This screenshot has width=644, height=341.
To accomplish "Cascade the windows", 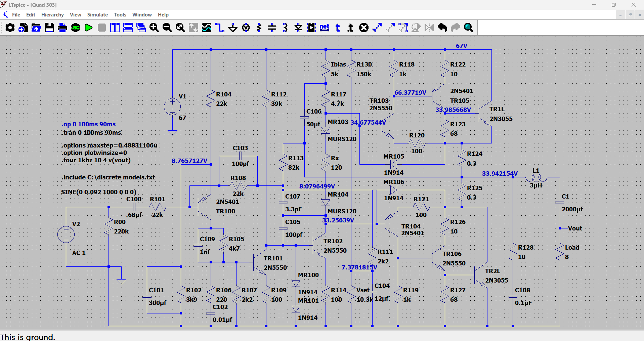I will tap(141, 28).
